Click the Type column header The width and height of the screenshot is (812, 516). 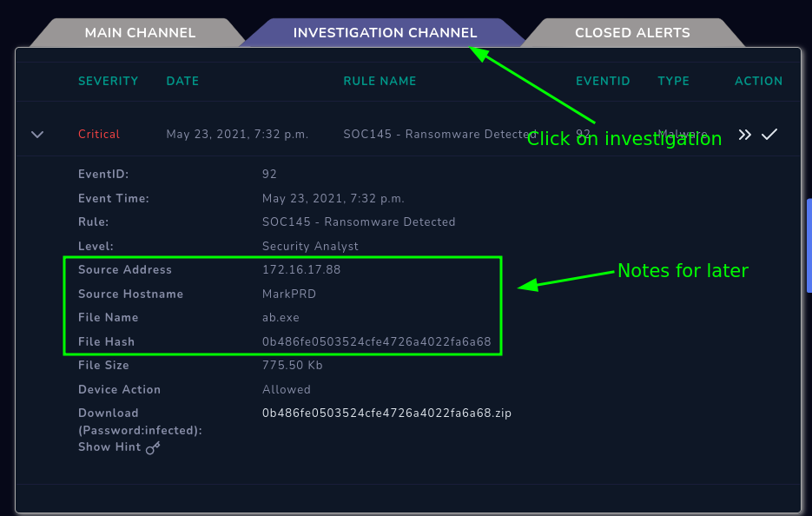[673, 81]
